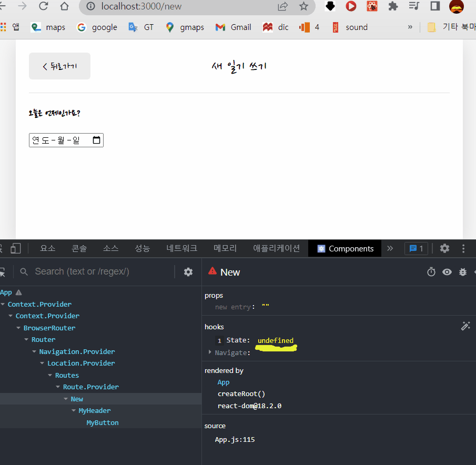Open the red play-button extension
Viewport: 476px width, 465px height.
351,6
